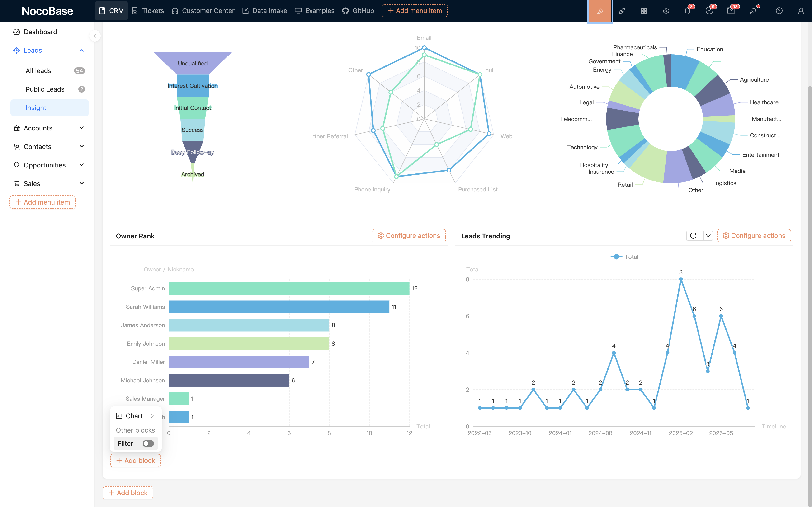Collapse sidebar with the arrow handle
The image size is (812, 507).
pyautogui.click(x=95, y=36)
